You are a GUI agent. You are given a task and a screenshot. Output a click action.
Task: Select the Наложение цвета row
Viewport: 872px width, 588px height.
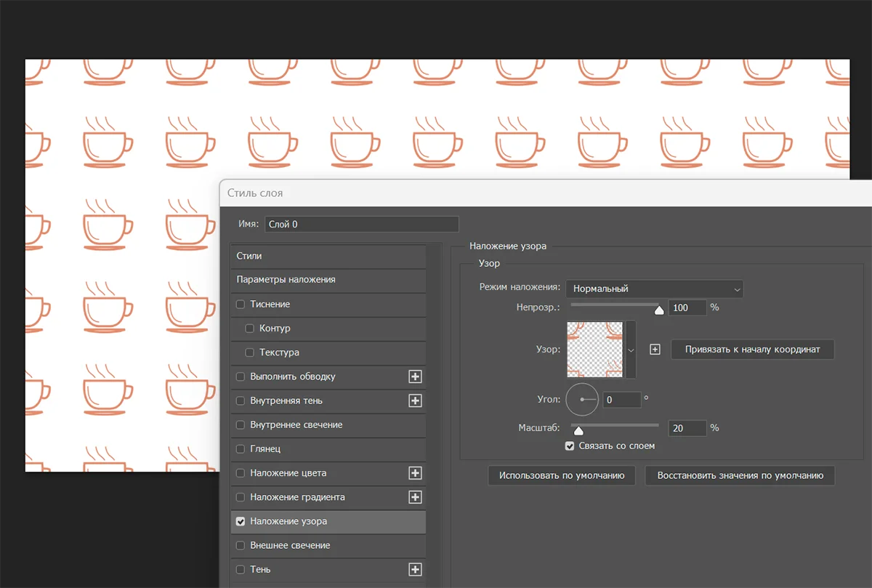328,473
